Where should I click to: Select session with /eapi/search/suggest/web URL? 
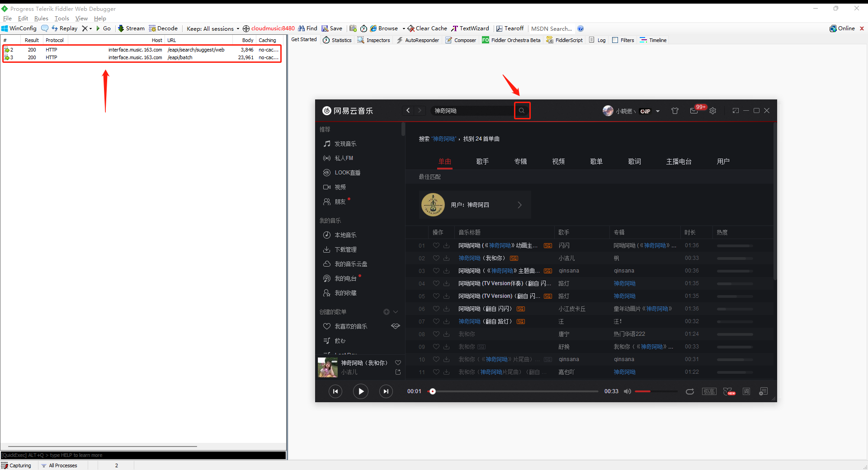click(x=142, y=50)
